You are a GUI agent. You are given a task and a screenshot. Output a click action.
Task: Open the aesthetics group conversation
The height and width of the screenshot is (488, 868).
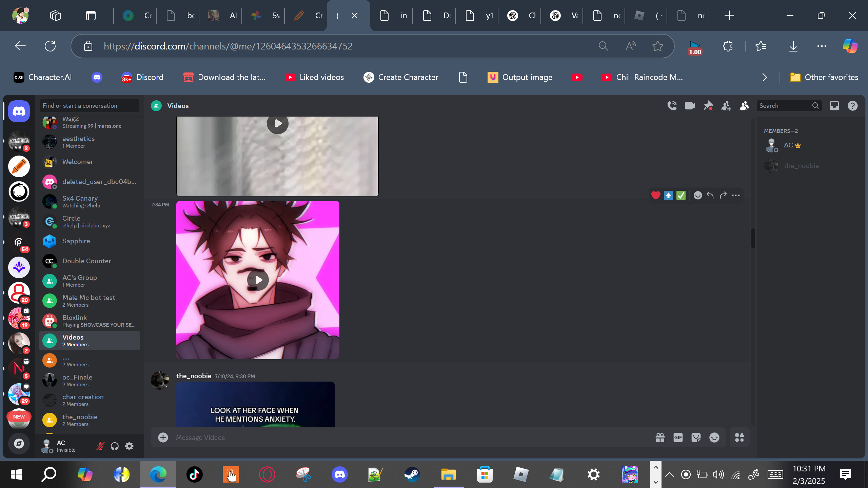tap(90, 142)
